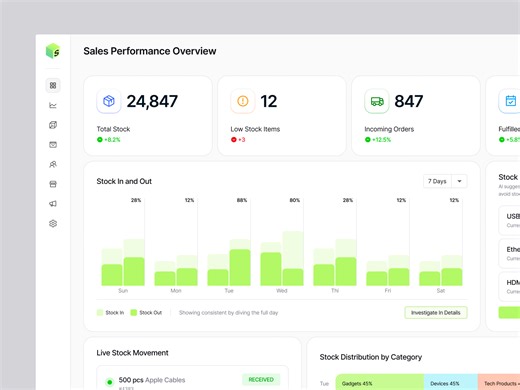The height and width of the screenshot is (390, 520).
Task: Click the 88% label above Tue
Action: [242, 200]
